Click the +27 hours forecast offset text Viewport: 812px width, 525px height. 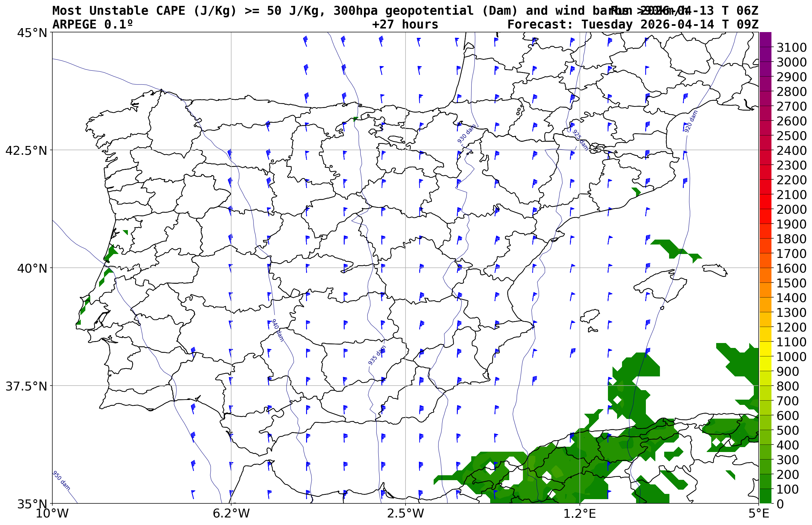[405, 25]
